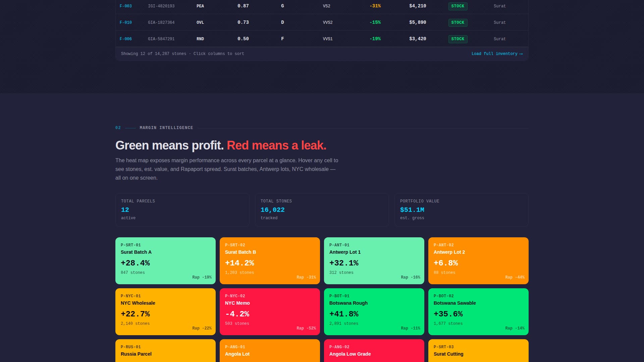644x362 pixels.
Task: Select the Botswana Rough heat map cell
Action: click(x=374, y=312)
